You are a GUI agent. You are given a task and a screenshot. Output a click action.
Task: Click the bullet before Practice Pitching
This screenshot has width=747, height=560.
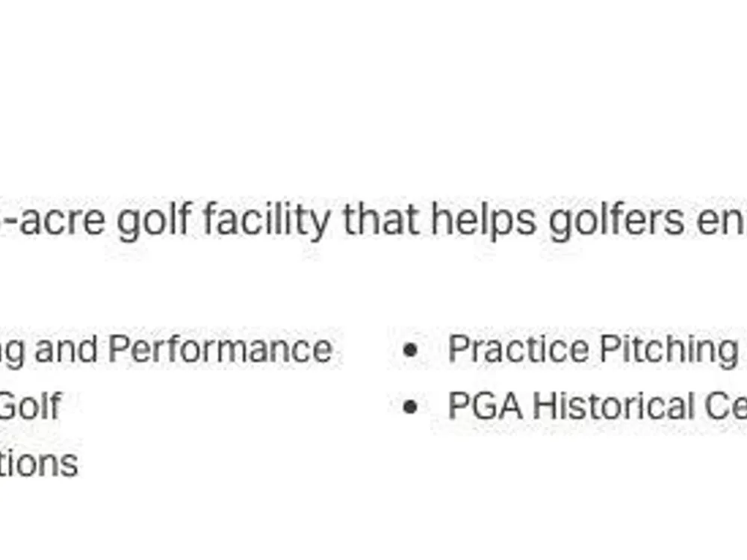click(409, 349)
